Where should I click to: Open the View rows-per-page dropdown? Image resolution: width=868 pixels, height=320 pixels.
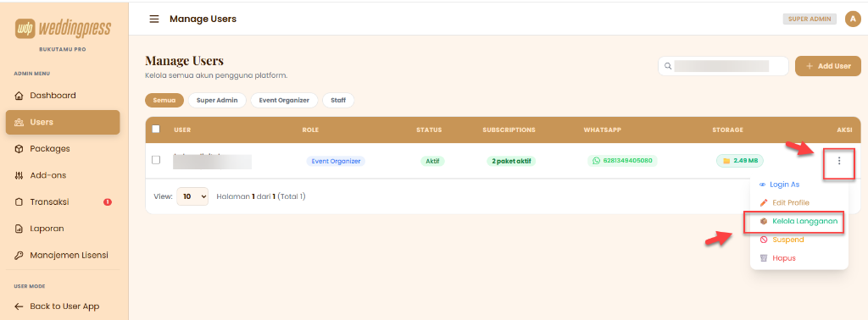tap(192, 196)
